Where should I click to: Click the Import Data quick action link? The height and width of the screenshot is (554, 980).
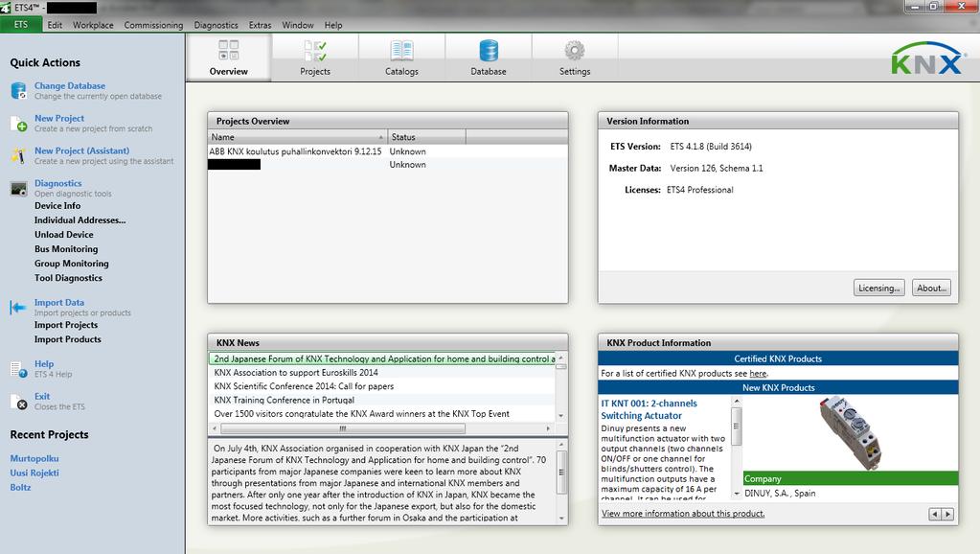(x=59, y=303)
